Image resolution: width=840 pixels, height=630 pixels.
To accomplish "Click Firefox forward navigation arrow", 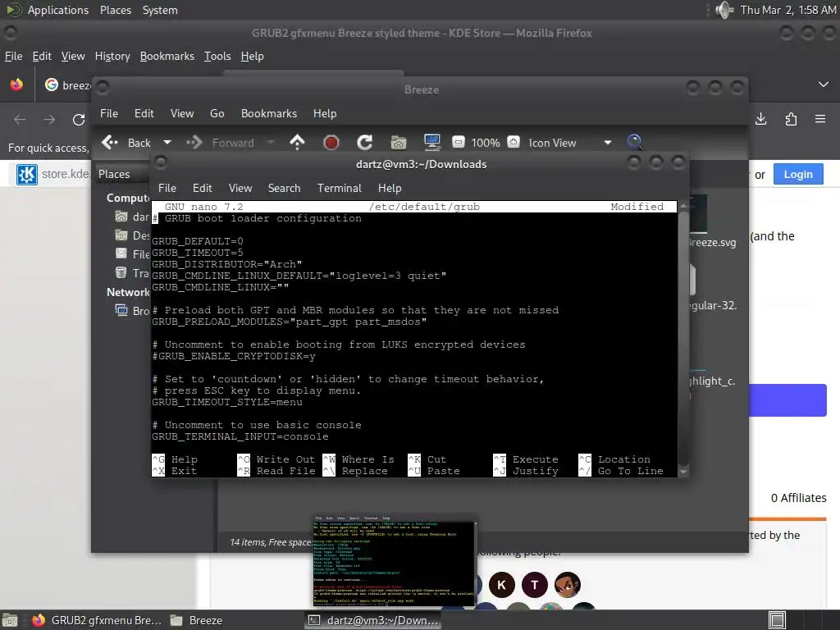I will tap(49, 120).
